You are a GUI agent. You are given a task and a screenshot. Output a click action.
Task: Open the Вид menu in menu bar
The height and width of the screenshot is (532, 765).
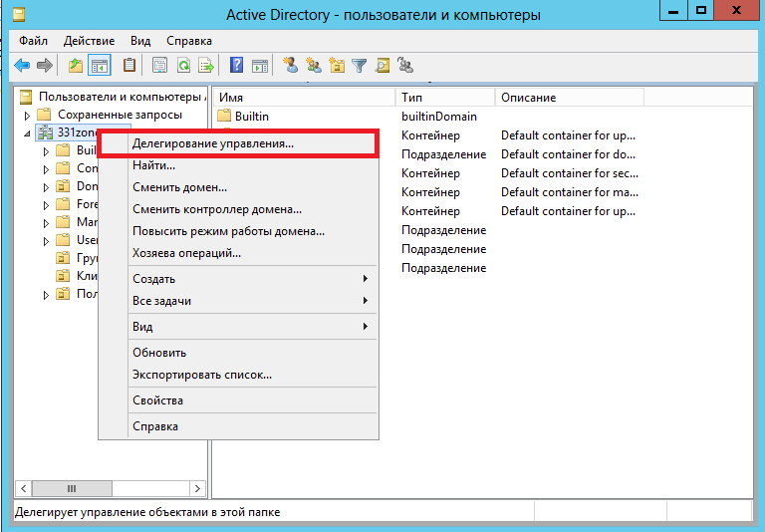140,41
